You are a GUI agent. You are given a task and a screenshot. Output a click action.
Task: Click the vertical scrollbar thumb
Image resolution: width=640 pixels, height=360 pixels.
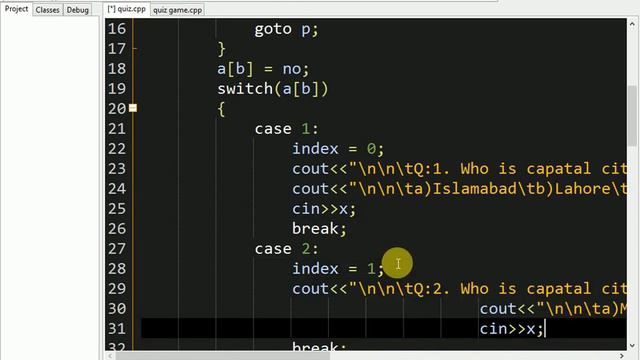(632, 116)
